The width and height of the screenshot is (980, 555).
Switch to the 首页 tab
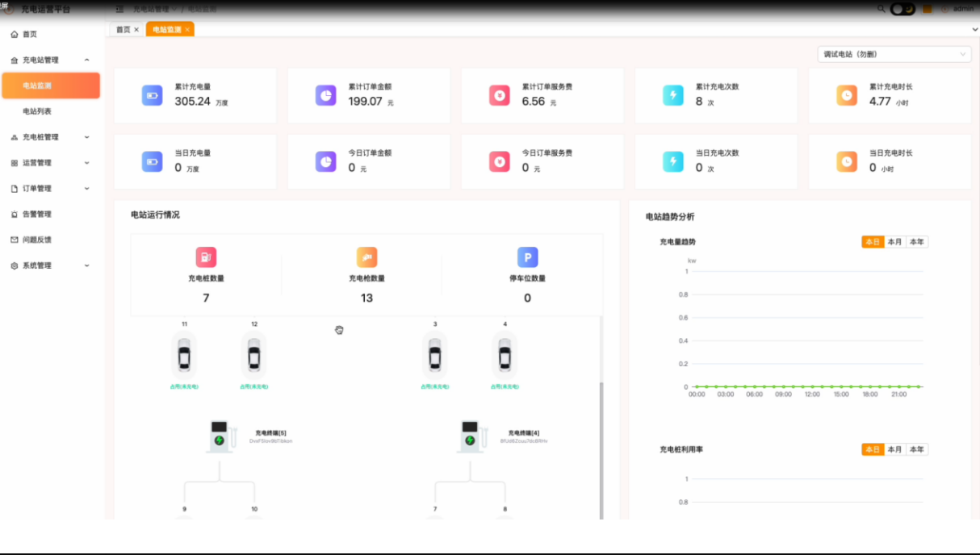123,29
